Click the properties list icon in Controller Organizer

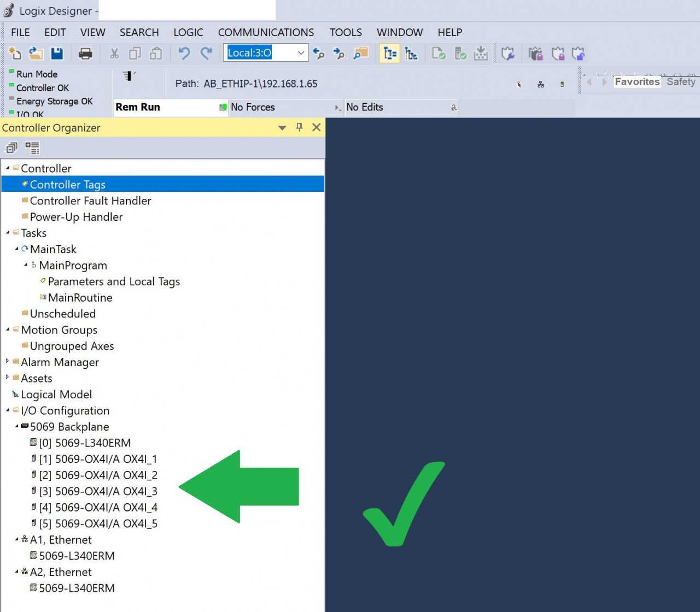(x=32, y=148)
